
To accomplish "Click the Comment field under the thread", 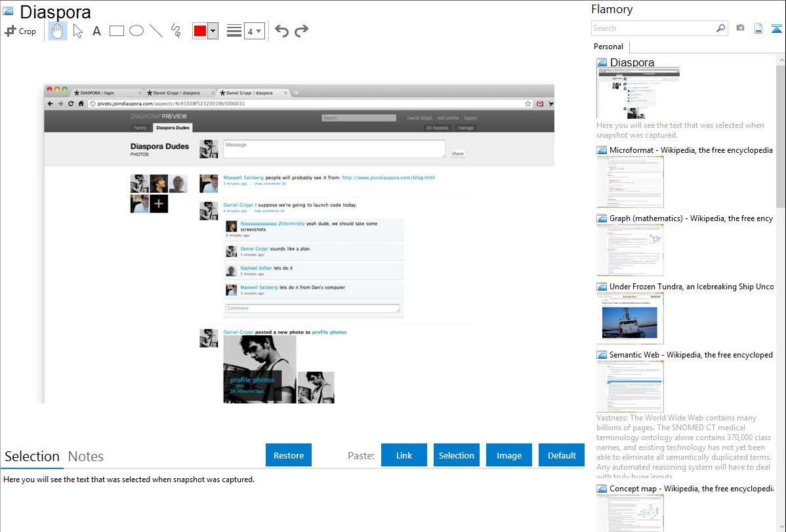I will click(313, 308).
